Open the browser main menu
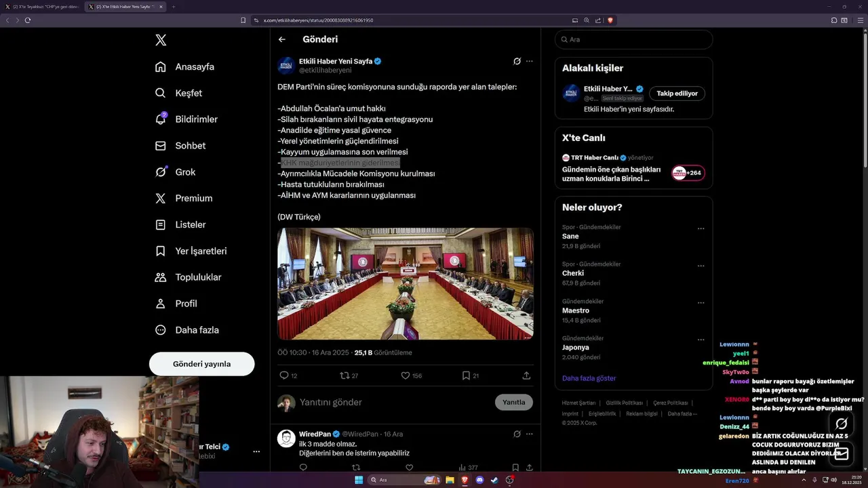868x488 pixels. tap(862, 20)
